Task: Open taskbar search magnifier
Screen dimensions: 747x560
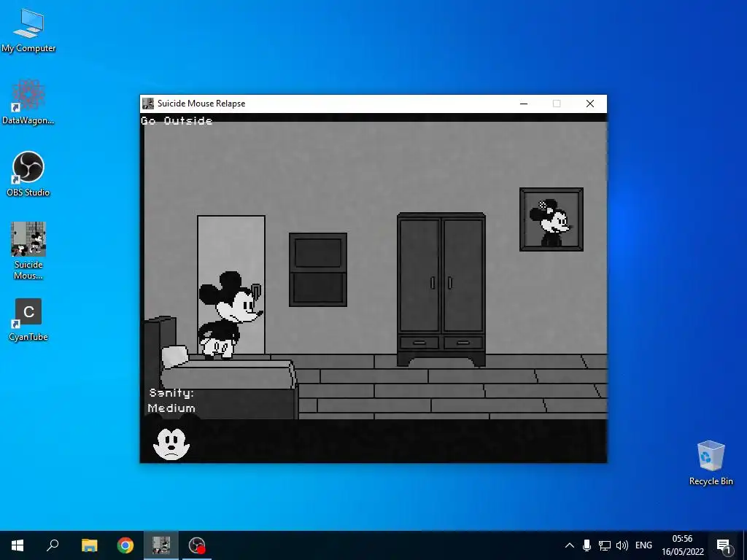Action: click(x=53, y=545)
